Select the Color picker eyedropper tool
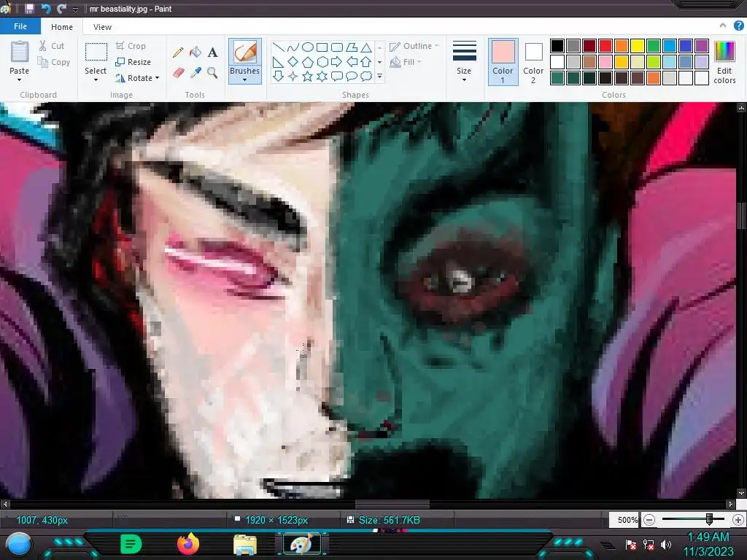 [196, 72]
